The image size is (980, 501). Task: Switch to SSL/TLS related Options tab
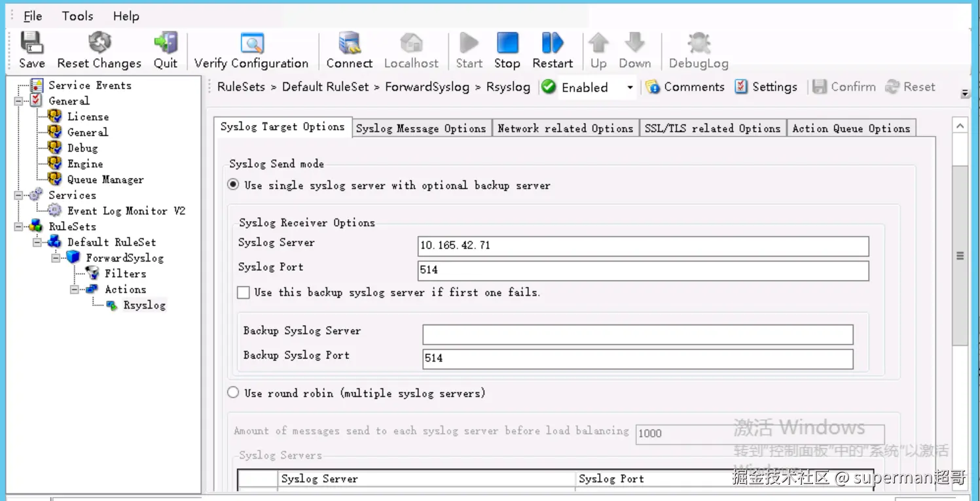[x=712, y=128]
